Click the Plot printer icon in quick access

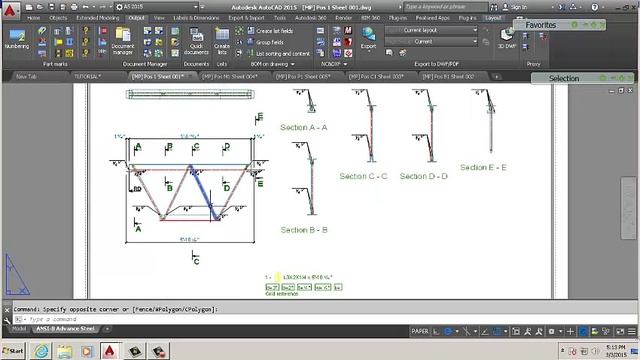click(74, 7)
